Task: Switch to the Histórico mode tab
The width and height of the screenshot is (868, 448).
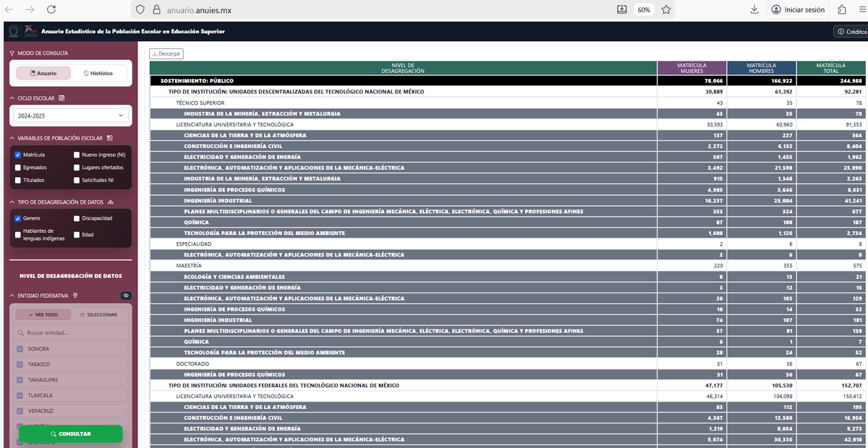Action: click(x=98, y=73)
